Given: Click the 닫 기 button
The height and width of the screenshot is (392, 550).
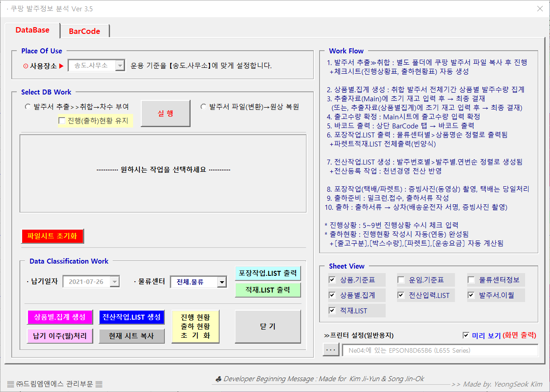Looking at the screenshot, I should tap(268, 326).
